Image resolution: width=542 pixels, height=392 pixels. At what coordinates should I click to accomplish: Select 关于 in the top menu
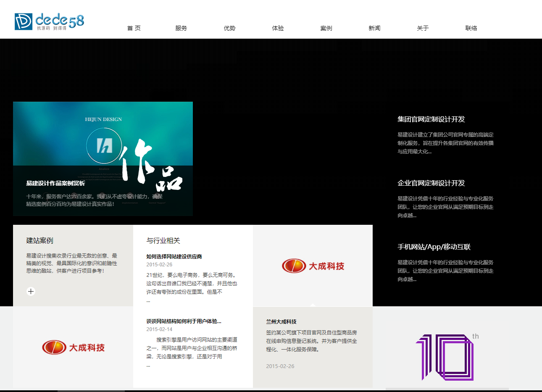click(423, 28)
